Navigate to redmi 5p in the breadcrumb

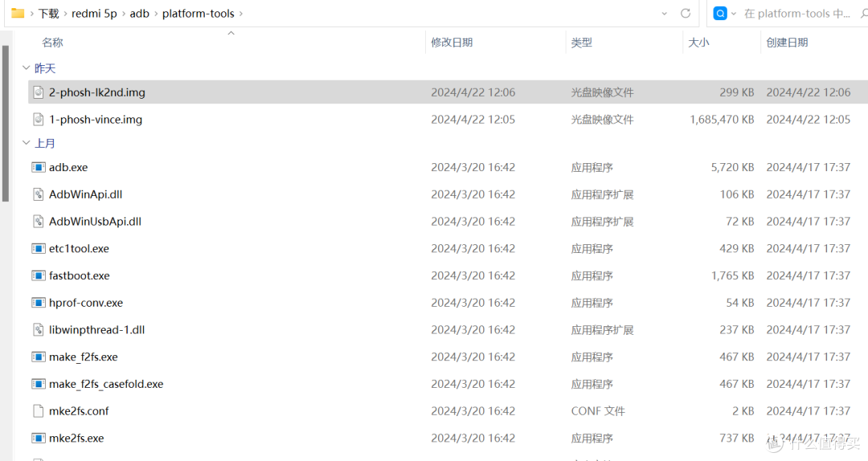coord(94,14)
